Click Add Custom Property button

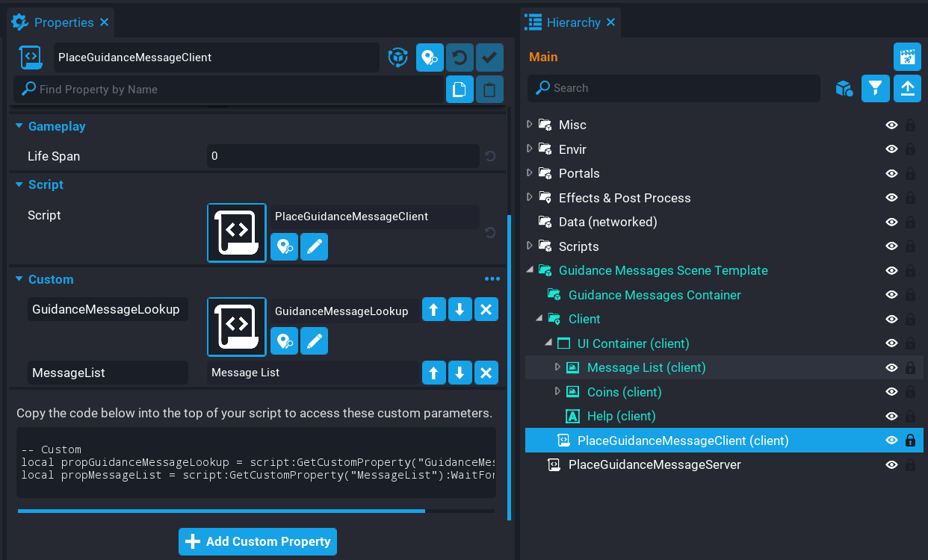tap(258, 541)
